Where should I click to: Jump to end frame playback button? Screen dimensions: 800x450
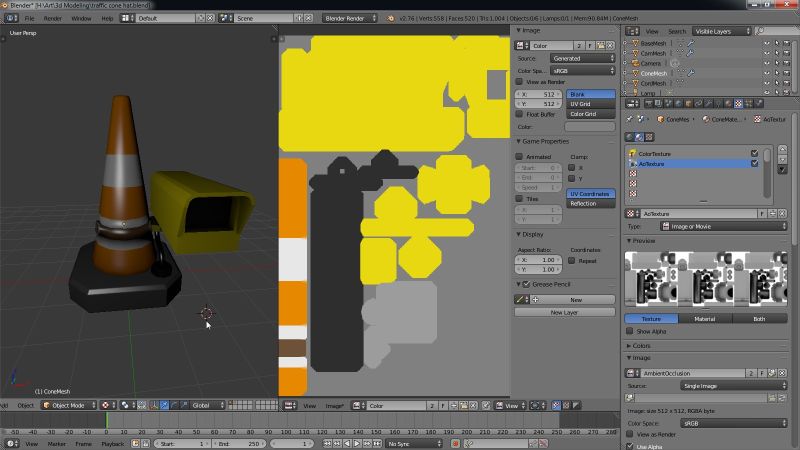click(x=377, y=444)
